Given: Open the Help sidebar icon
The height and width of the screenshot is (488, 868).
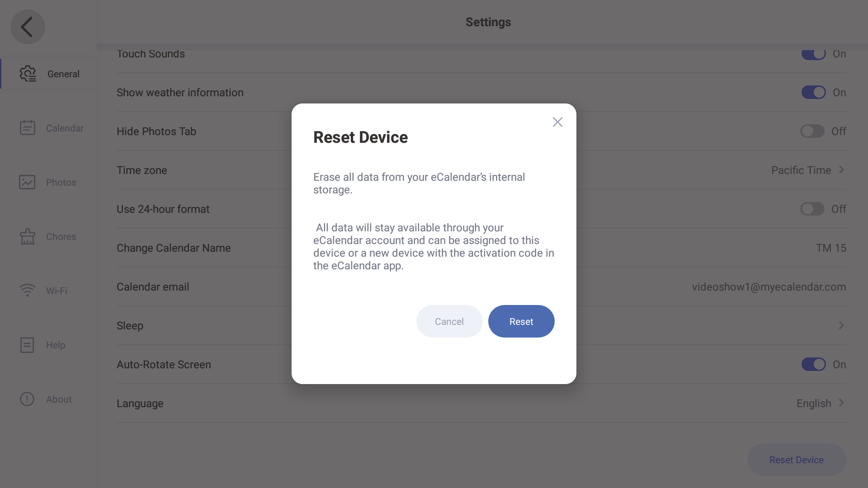Looking at the screenshot, I should click(27, 345).
